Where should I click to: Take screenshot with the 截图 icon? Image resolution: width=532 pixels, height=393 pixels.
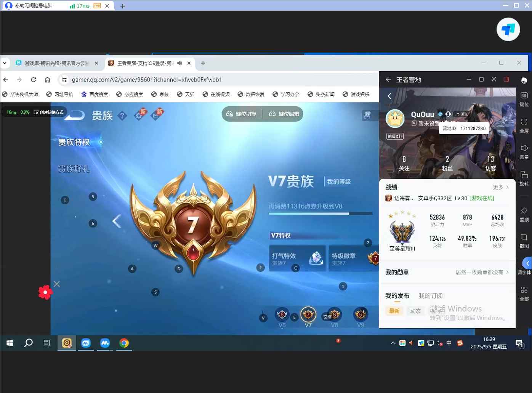(524, 241)
